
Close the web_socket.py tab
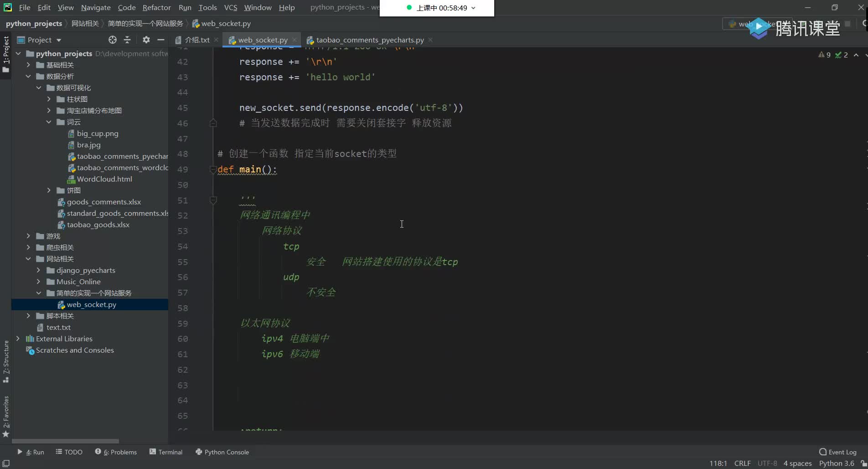point(294,40)
